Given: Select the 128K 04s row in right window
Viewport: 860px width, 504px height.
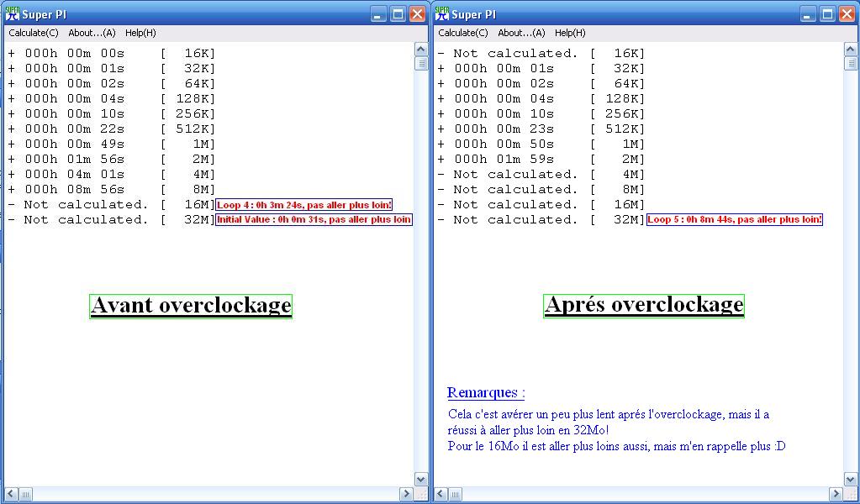Looking at the screenshot, I should click(x=541, y=98).
